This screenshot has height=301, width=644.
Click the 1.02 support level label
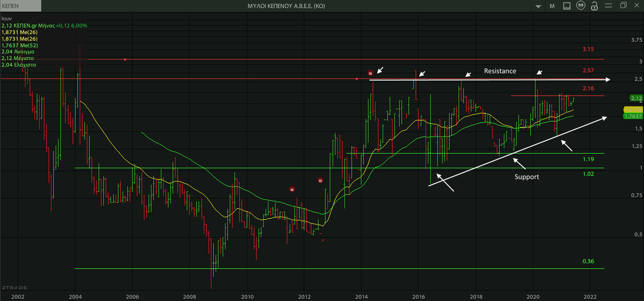pyautogui.click(x=588, y=174)
